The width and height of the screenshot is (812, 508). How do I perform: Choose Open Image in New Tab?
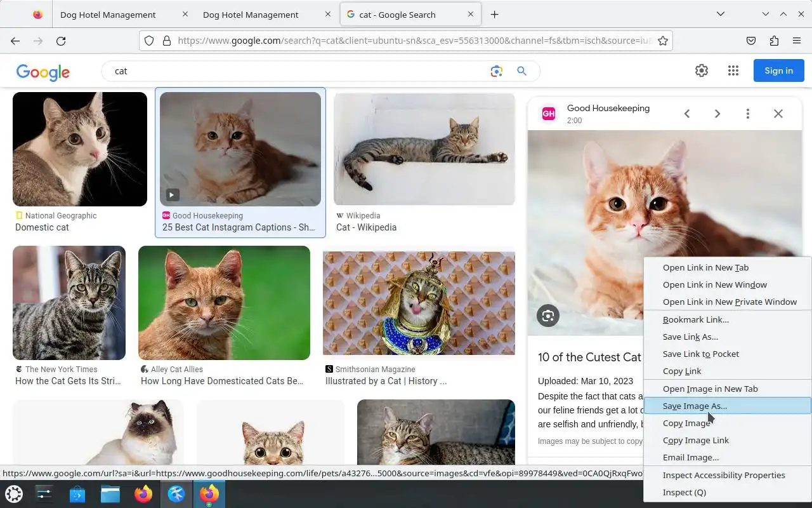[728, 389]
